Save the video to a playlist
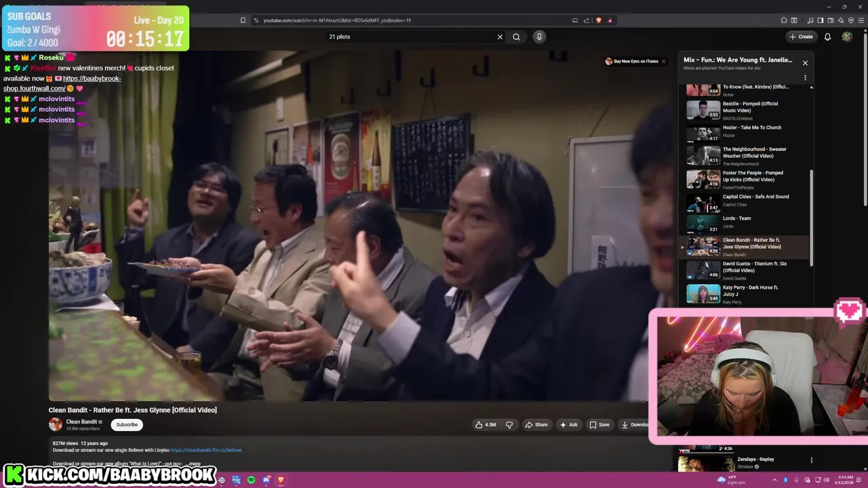The height and width of the screenshot is (488, 868). pos(599,425)
